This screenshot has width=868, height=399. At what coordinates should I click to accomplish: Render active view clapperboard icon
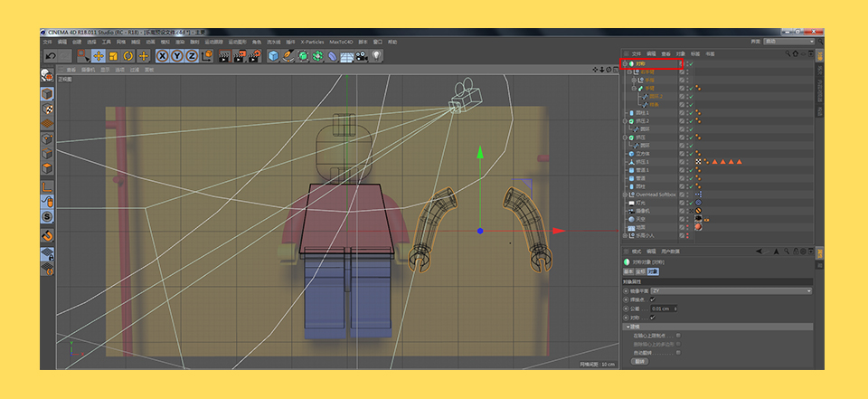coord(224,56)
